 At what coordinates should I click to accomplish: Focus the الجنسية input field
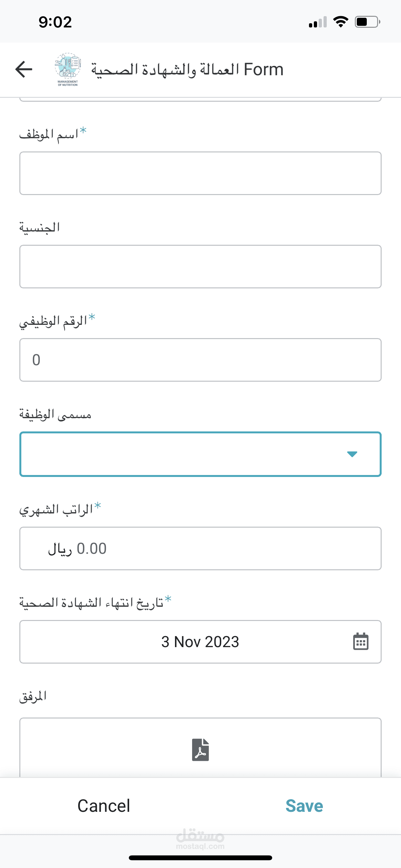coord(200,266)
